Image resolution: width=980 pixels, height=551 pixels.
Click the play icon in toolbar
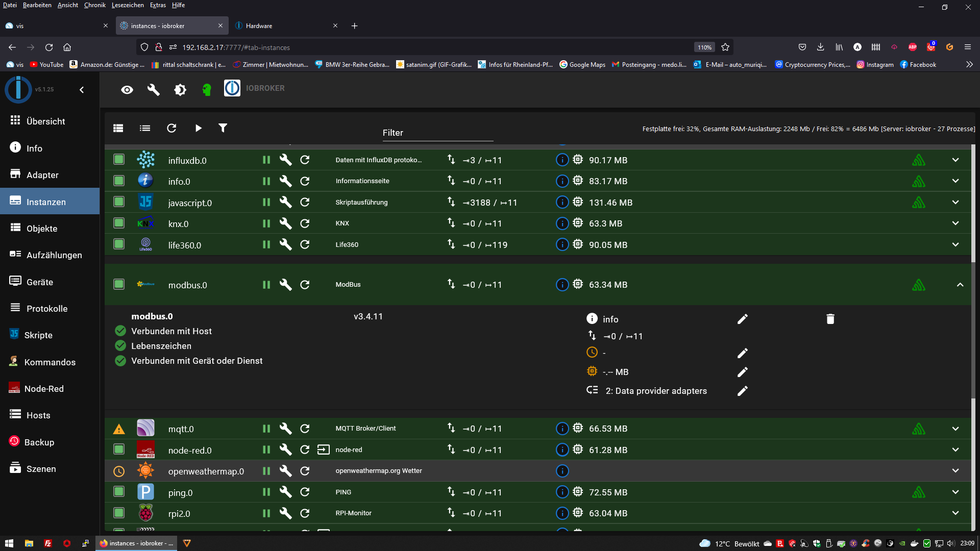[x=198, y=128]
